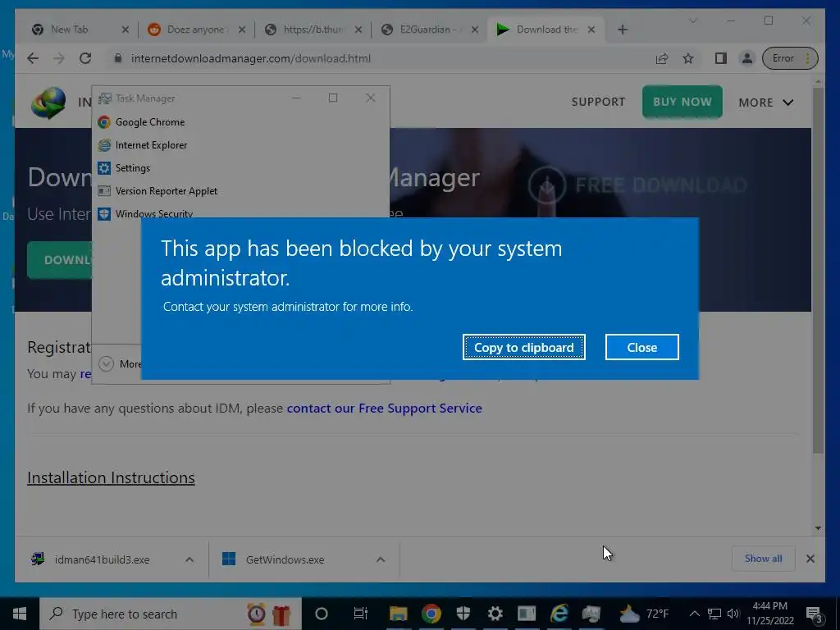This screenshot has width=840, height=630.
Task: Go forward in Chrome
Action: (59, 58)
